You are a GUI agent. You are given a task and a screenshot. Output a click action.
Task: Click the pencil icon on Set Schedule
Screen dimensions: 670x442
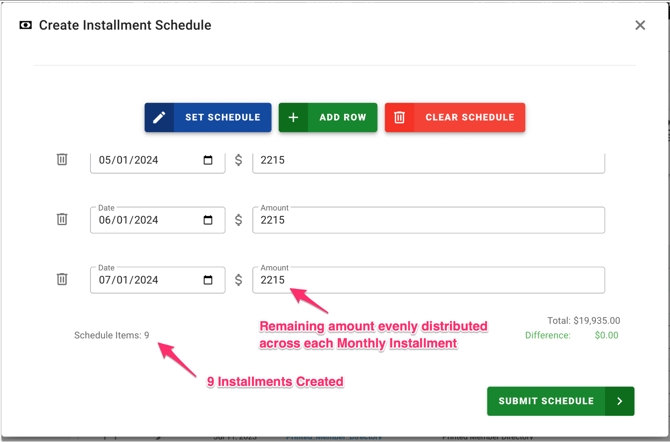[x=159, y=118]
